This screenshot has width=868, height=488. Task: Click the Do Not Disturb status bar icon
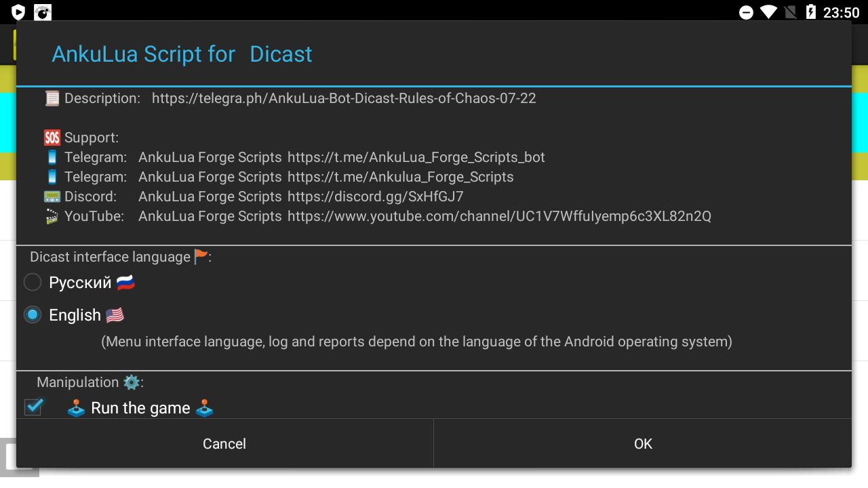click(746, 12)
